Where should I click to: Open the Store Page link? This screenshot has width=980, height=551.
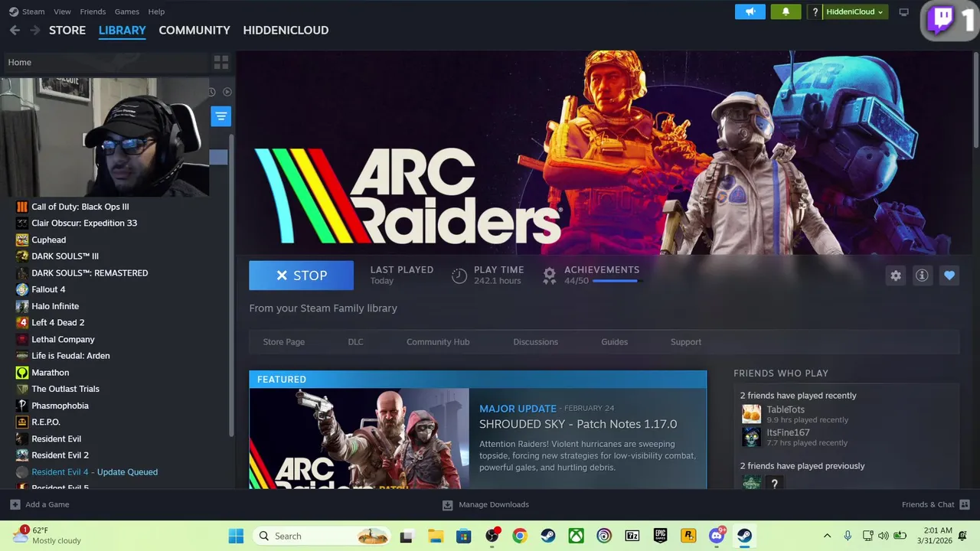[284, 342]
